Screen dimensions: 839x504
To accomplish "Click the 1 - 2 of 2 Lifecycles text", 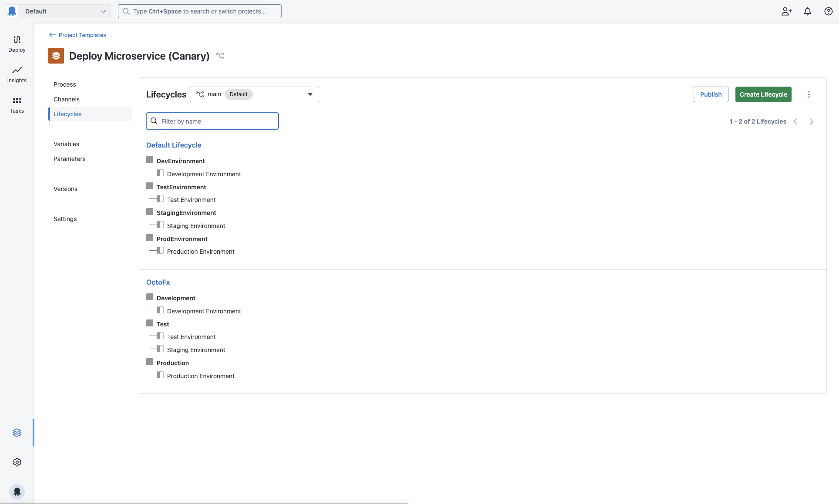I will 758,121.
